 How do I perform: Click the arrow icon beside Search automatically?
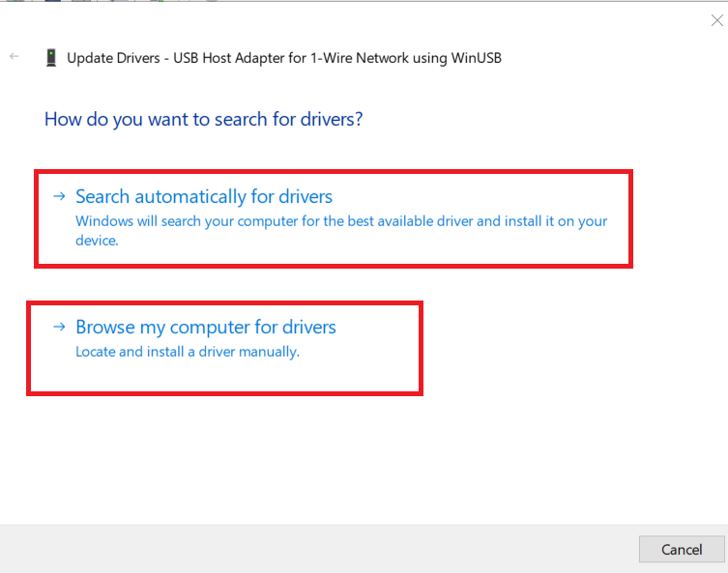point(60,196)
